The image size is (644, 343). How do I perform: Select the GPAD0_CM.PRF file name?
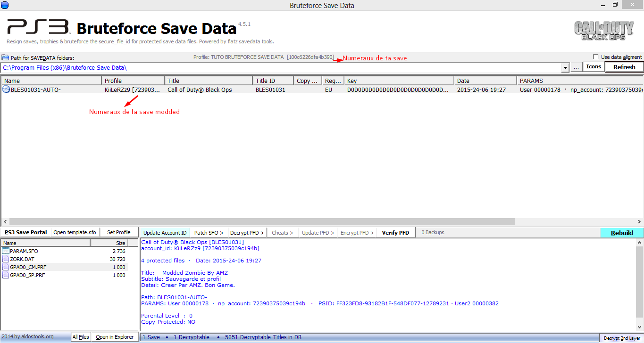tap(28, 267)
